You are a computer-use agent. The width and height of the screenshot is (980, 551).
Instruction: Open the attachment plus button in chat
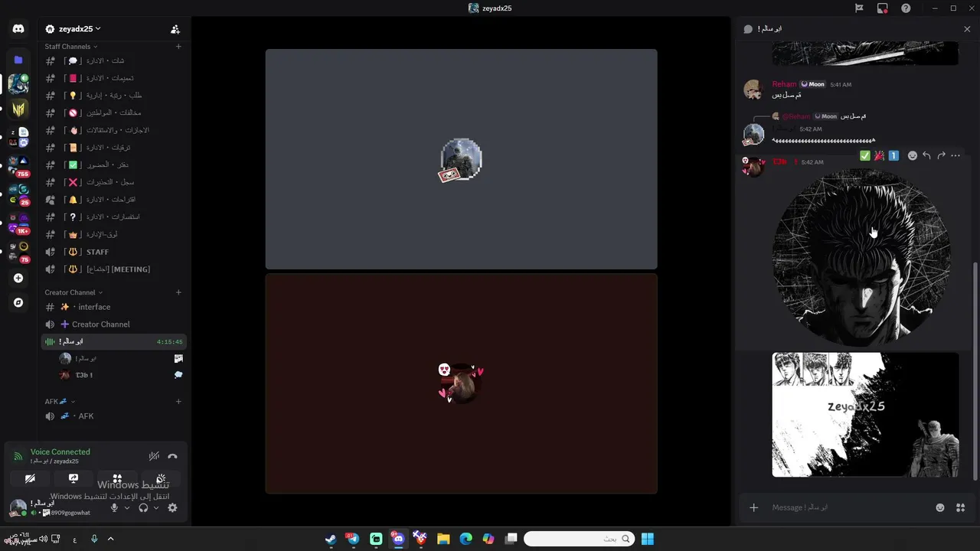click(x=753, y=507)
